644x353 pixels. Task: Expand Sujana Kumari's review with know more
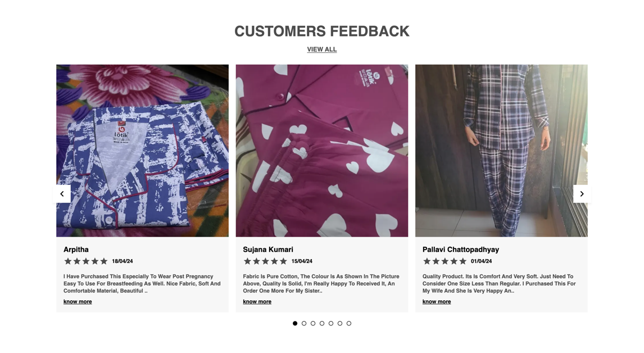257,302
